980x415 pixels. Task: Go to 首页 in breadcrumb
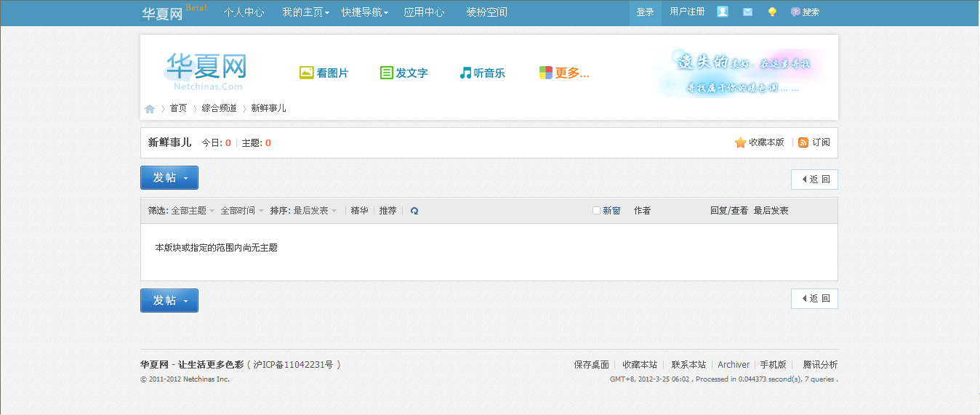pyautogui.click(x=178, y=108)
